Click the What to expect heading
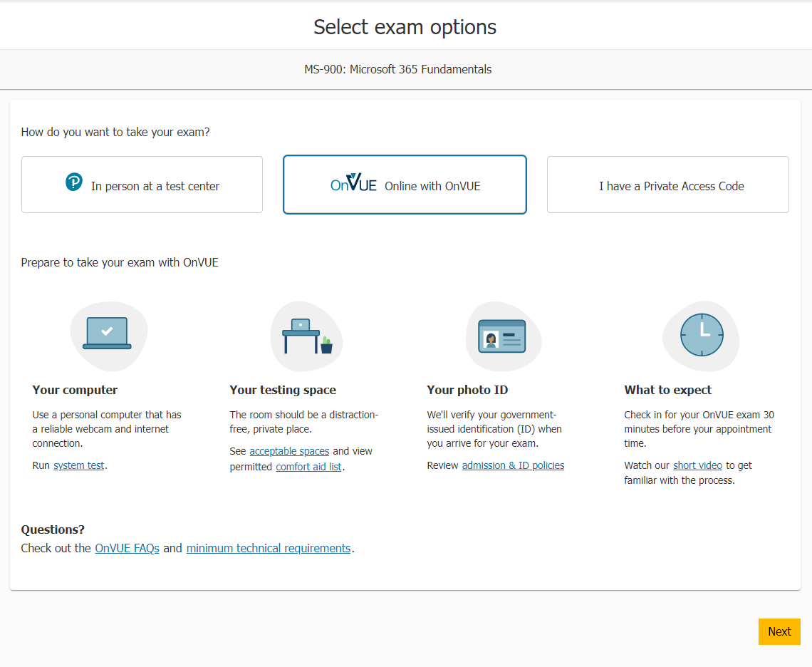The width and height of the screenshot is (812, 667). tap(667, 390)
